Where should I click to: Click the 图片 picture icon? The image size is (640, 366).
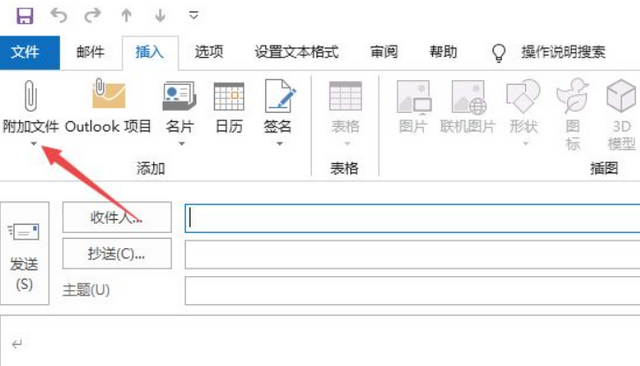(x=413, y=97)
